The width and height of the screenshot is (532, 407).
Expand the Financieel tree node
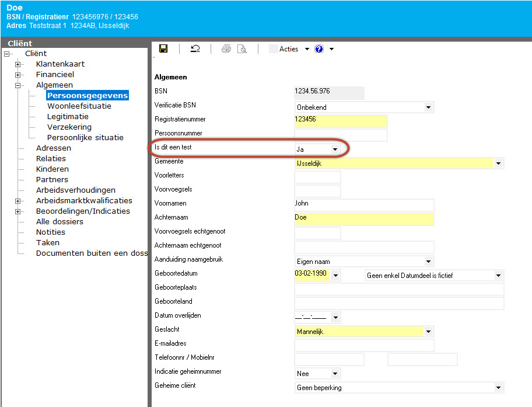18,75
